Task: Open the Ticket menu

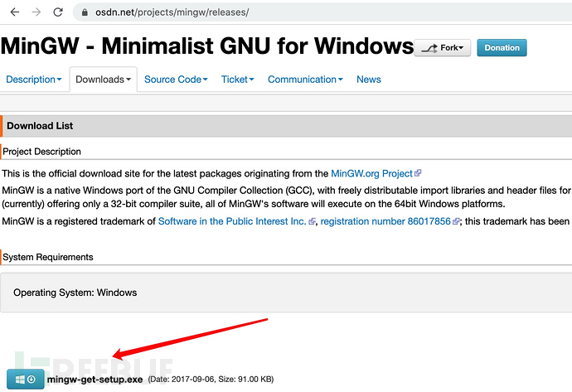Action: (x=237, y=80)
